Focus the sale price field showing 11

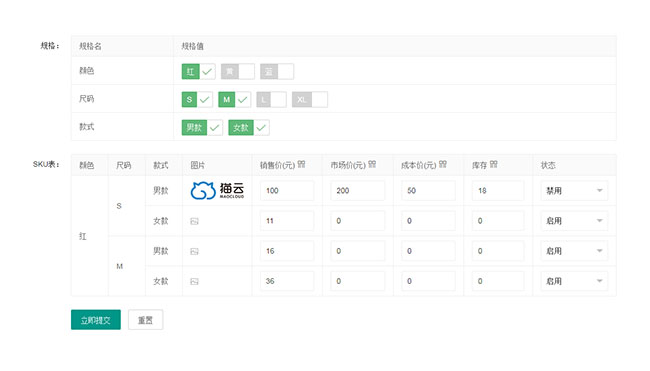pos(287,221)
